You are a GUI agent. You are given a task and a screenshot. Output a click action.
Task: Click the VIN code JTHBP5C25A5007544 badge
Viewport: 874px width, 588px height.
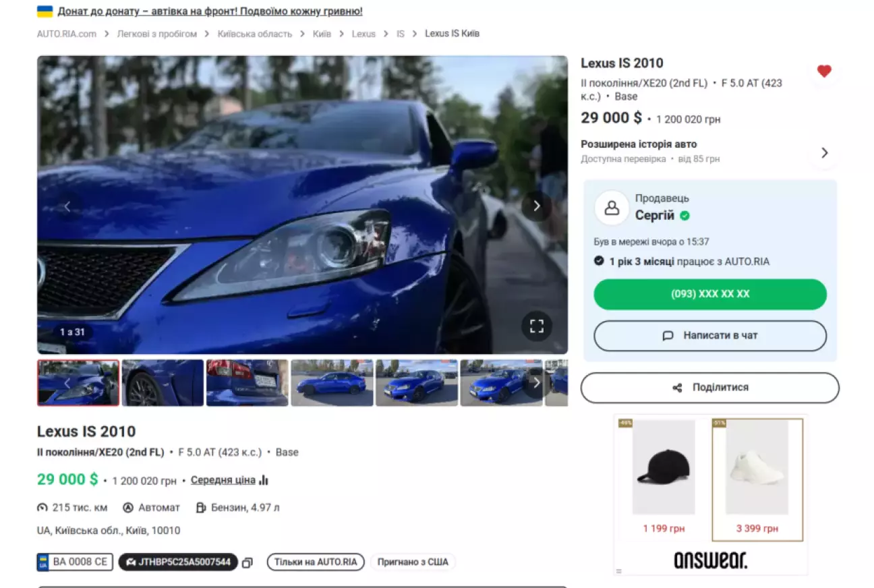[x=178, y=562]
